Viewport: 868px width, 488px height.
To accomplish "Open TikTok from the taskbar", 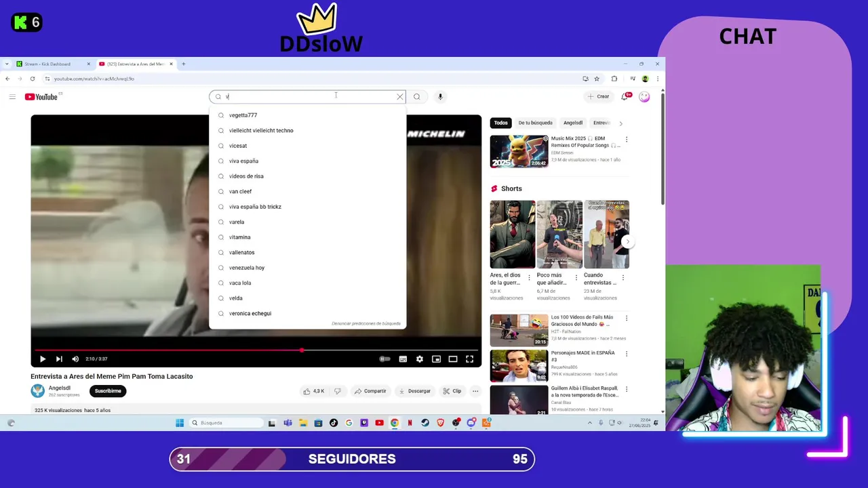I will click(x=334, y=423).
